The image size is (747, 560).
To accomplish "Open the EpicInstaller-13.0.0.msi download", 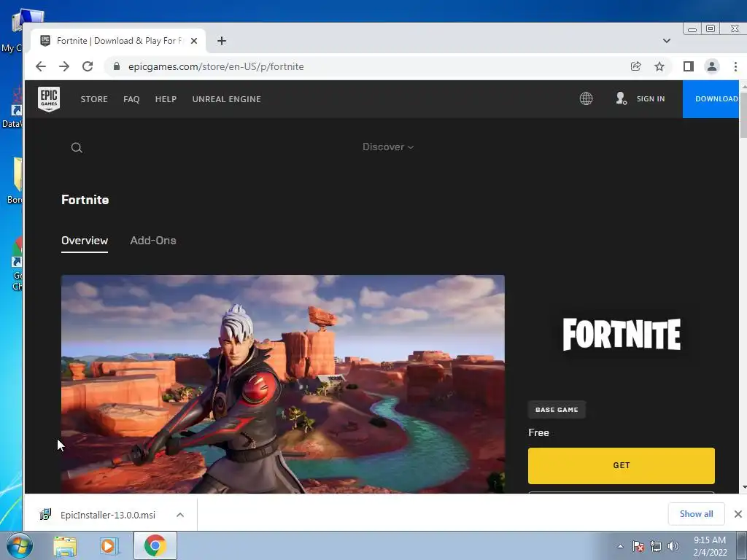I will click(x=108, y=515).
